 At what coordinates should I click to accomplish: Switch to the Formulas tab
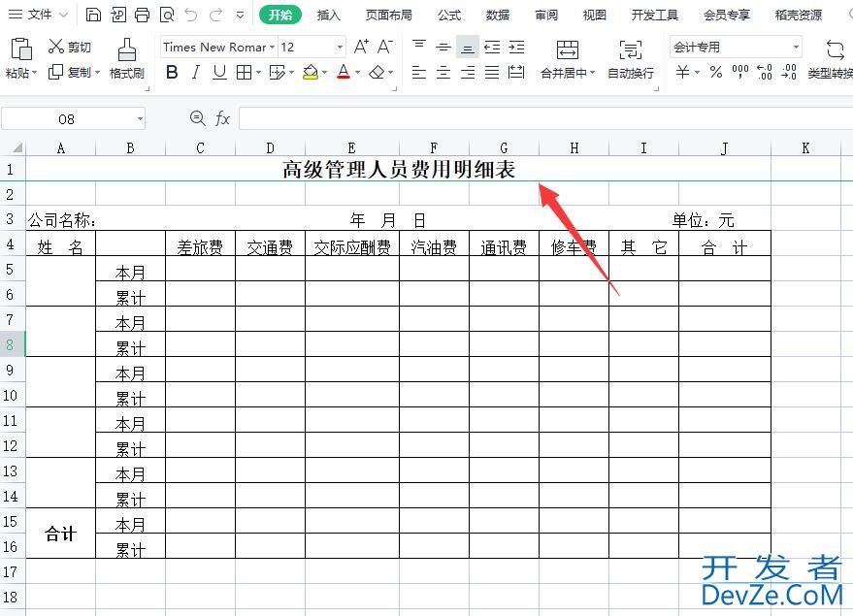[449, 16]
